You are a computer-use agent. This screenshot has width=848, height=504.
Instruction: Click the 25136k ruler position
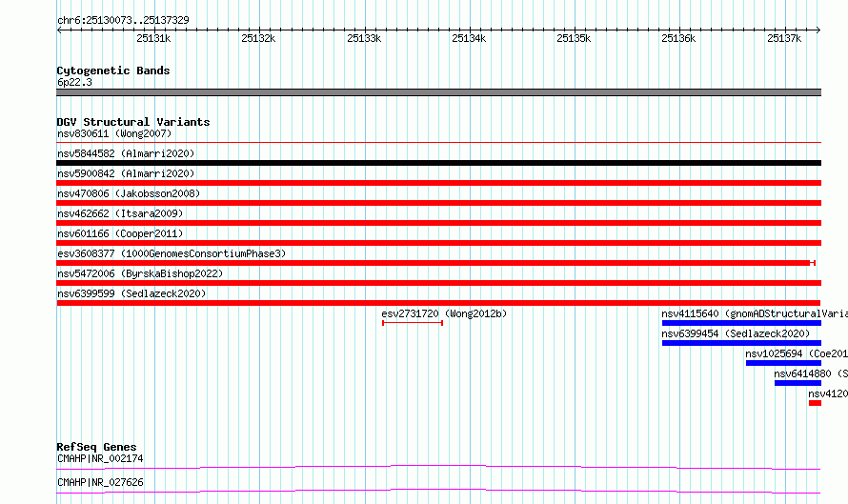tap(678, 38)
